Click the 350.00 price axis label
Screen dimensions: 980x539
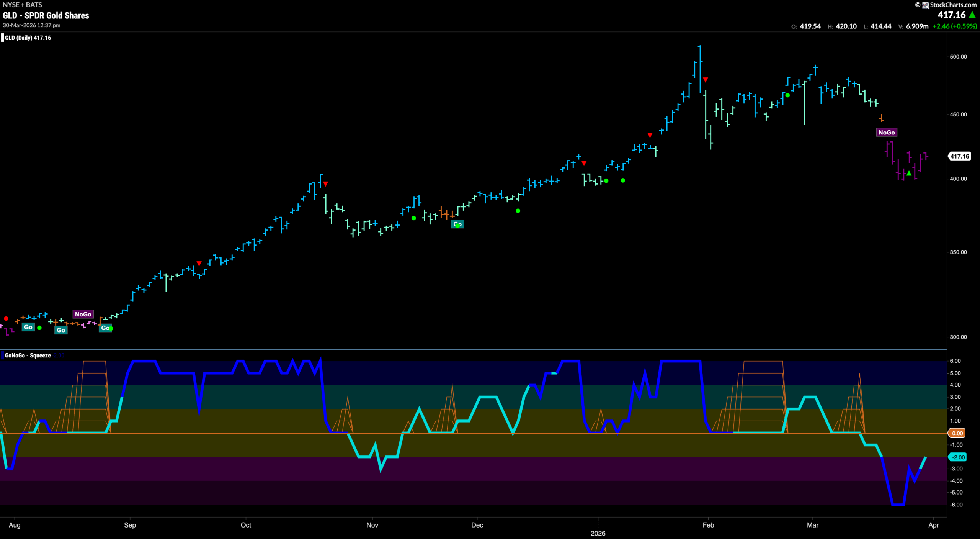[x=958, y=252]
